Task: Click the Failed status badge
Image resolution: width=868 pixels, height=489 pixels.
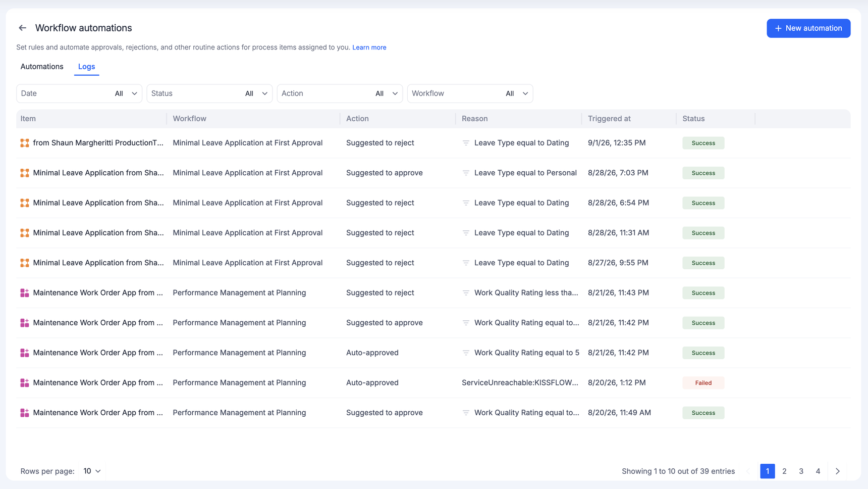Action: tap(703, 383)
